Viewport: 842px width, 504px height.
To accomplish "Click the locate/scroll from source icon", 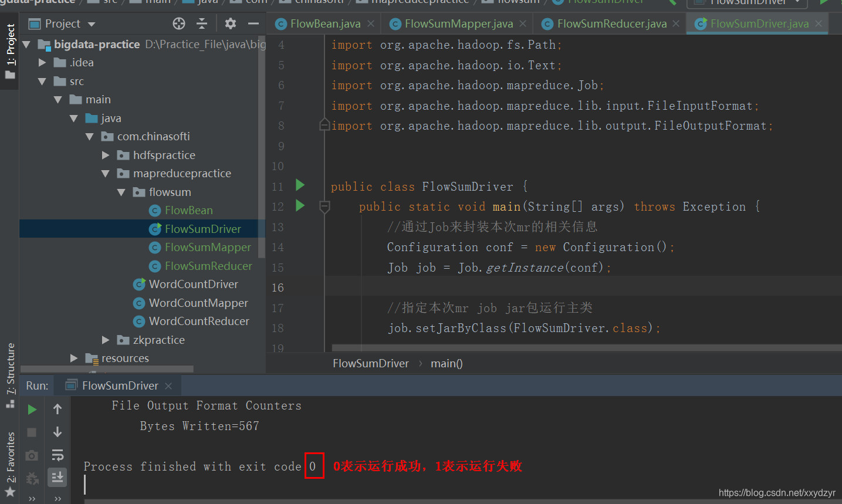I will [x=179, y=23].
